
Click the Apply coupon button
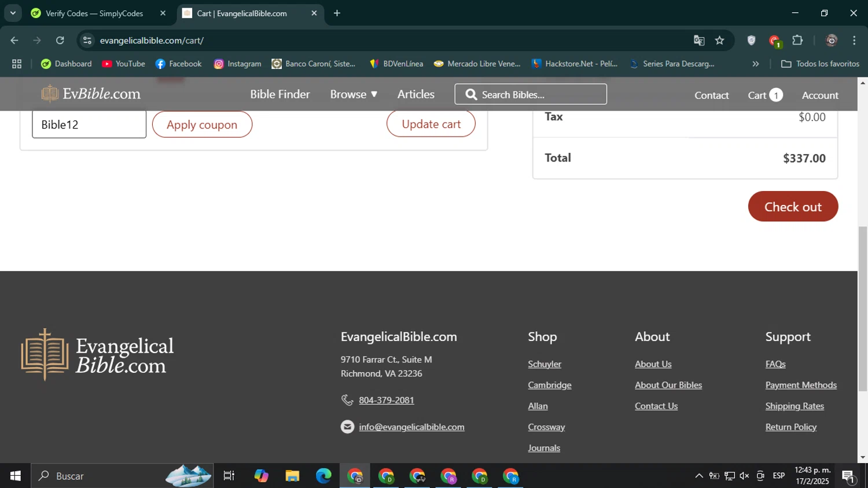pos(202,124)
